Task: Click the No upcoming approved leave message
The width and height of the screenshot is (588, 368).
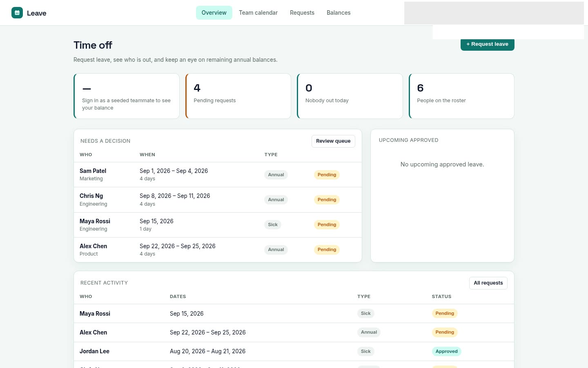Action: 442,164
